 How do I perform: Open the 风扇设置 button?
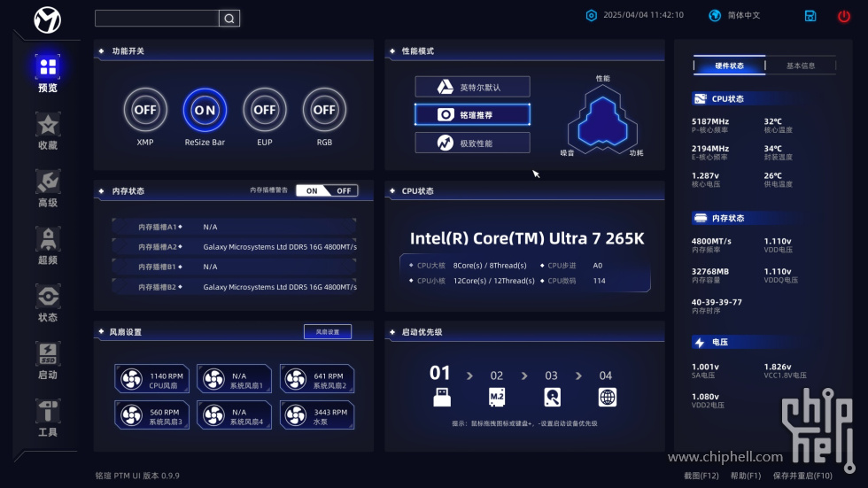(x=327, y=332)
